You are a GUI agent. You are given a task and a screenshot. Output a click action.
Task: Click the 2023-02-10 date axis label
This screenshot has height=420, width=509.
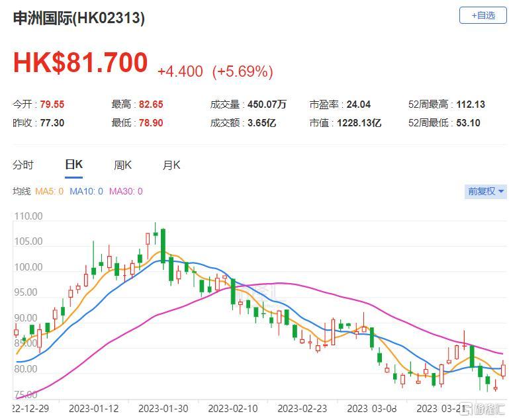233,409
